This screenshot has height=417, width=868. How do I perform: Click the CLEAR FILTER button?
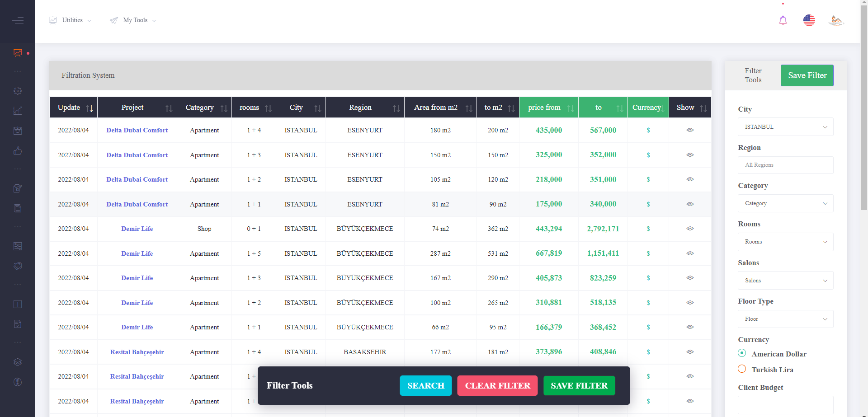click(497, 385)
